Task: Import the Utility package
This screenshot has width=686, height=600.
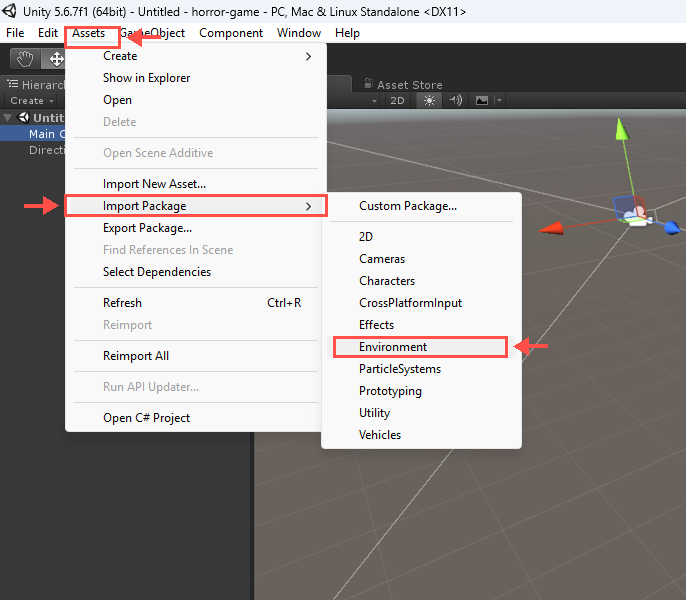Action: click(421, 413)
